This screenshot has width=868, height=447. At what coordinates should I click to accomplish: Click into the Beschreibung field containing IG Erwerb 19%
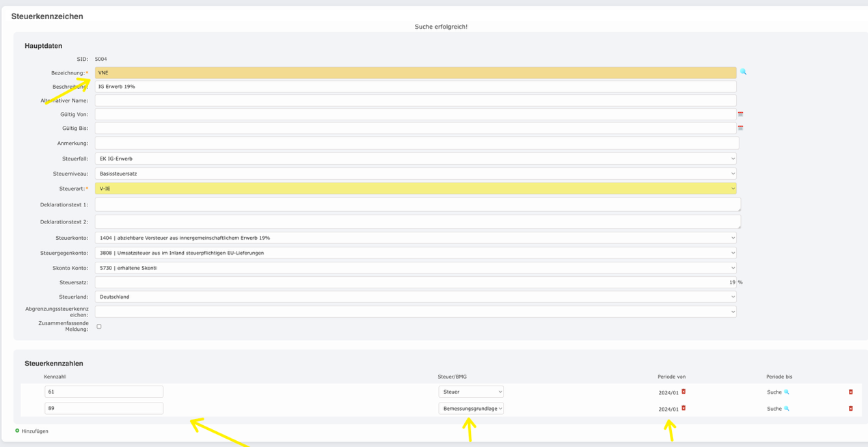click(x=416, y=87)
